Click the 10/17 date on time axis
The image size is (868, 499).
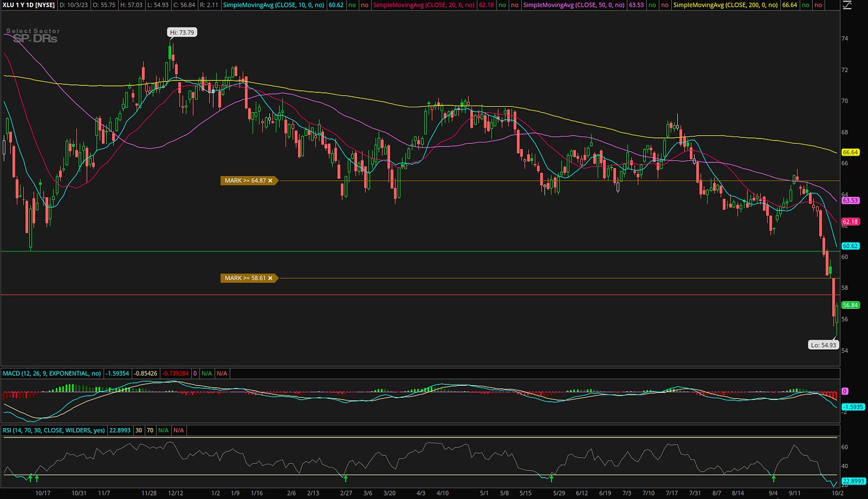point(43,494)
